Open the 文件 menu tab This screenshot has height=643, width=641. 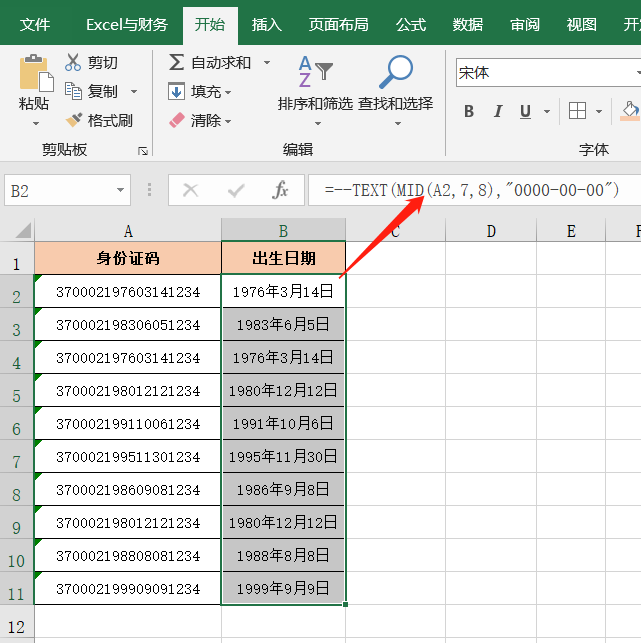(35, 25)
